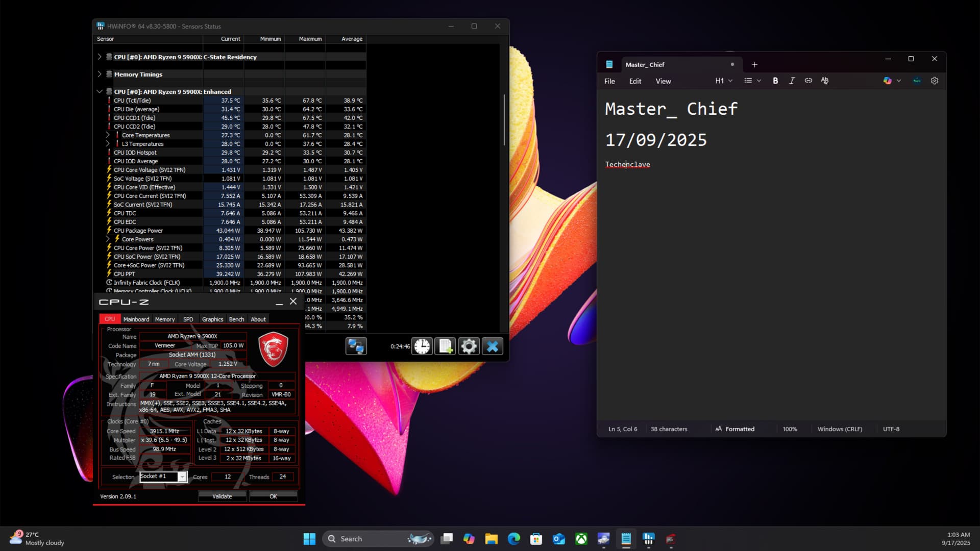Image resolution: width=980 pixels, height=551 pixels.
Task: Open Copilot dropdown arrow in Notepad
Action: click(x=899, y=81)
